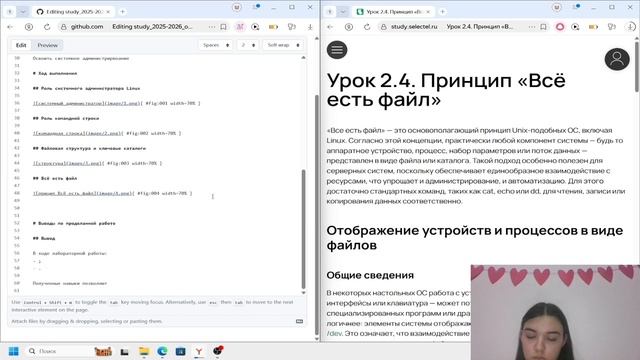
Task: Switch to the Preview tab of the editor
Action: [48, 45]
